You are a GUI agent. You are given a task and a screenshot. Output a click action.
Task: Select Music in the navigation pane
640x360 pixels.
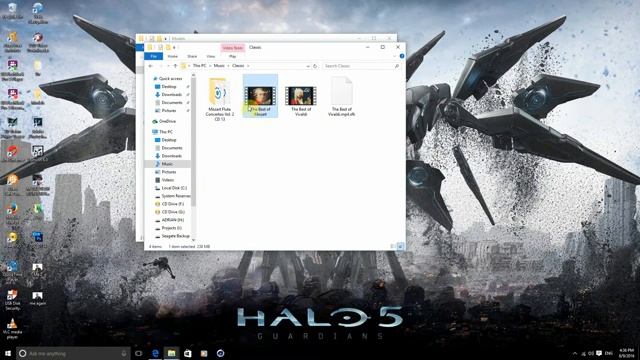(x=167, y=164)
